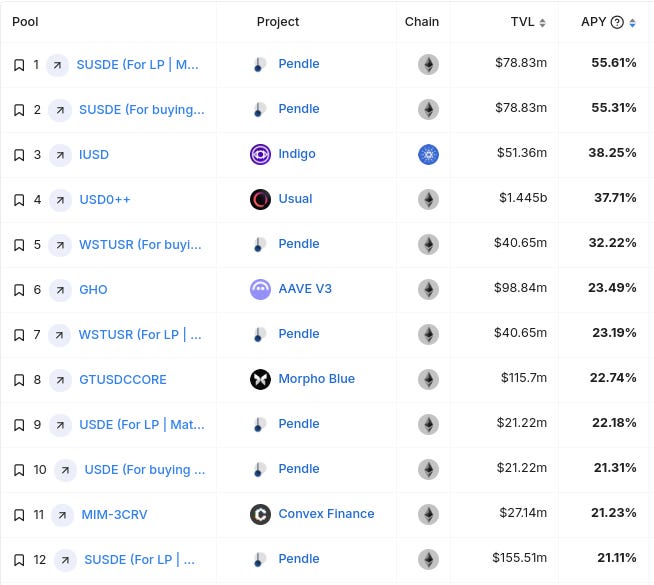Open the GHO pool link
Image resolution: width=654 pixels, height=585 pixels.
click(93, 290)
